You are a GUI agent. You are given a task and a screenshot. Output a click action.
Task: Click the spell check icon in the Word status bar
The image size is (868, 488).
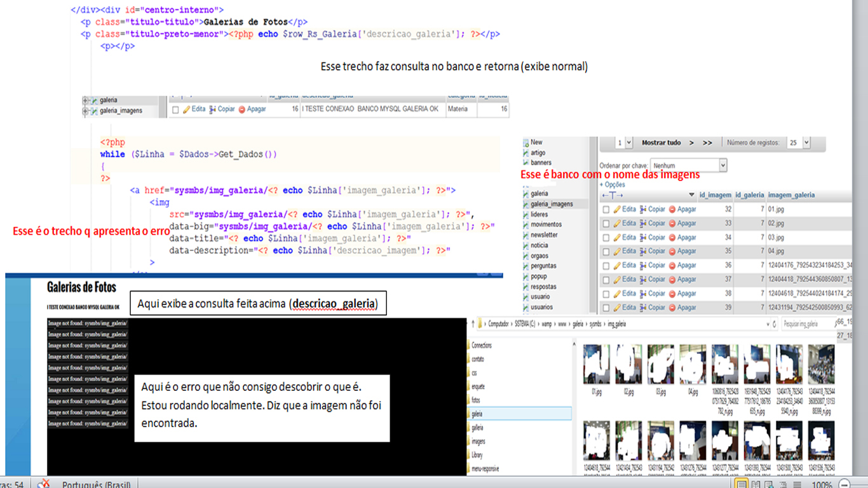point(43,484)
